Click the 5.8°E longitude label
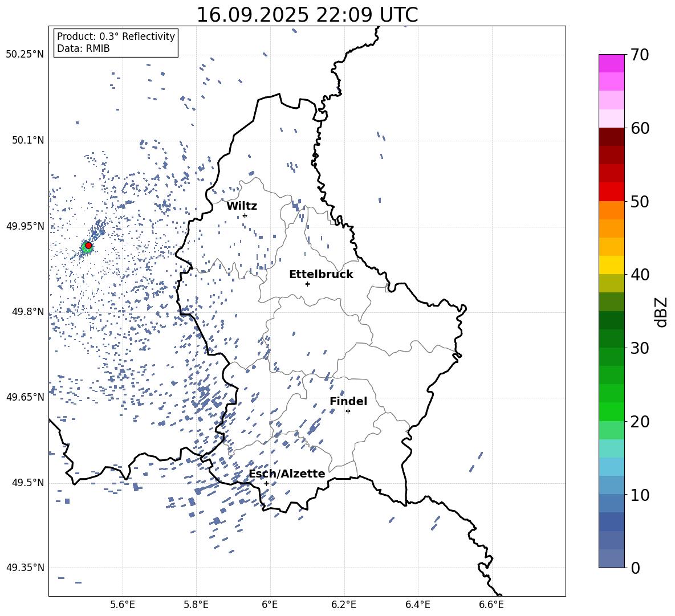Viewport: 675px width, 616px height. point(196,605)
